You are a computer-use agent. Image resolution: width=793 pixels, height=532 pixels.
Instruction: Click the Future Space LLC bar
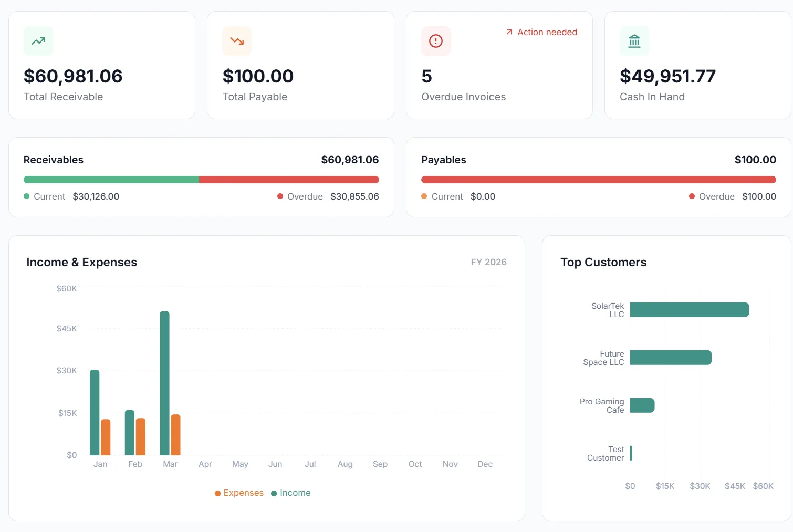click(671, 358)
